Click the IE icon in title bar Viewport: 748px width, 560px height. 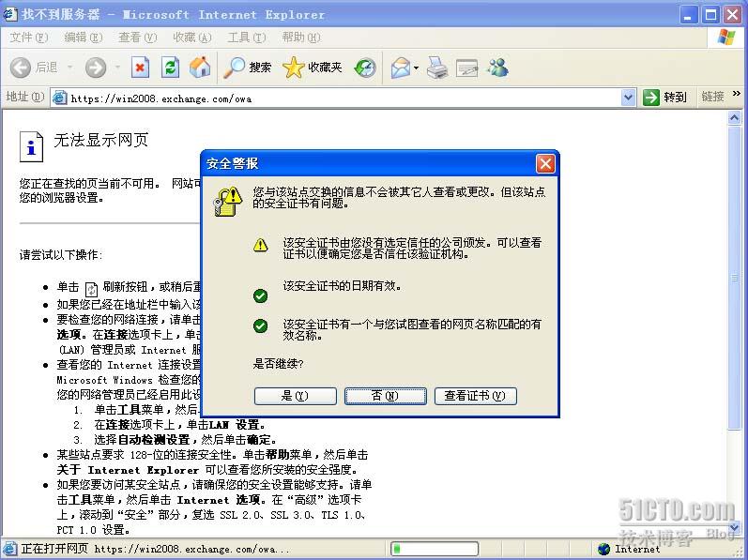10,14
